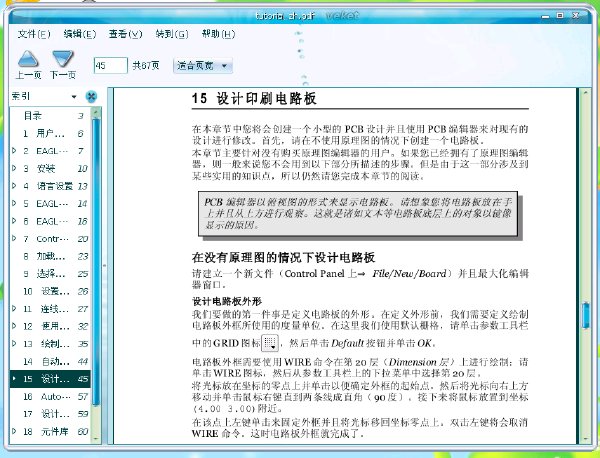Close the index sidebar panel
The image size is (600, 458).
point(91,96)
